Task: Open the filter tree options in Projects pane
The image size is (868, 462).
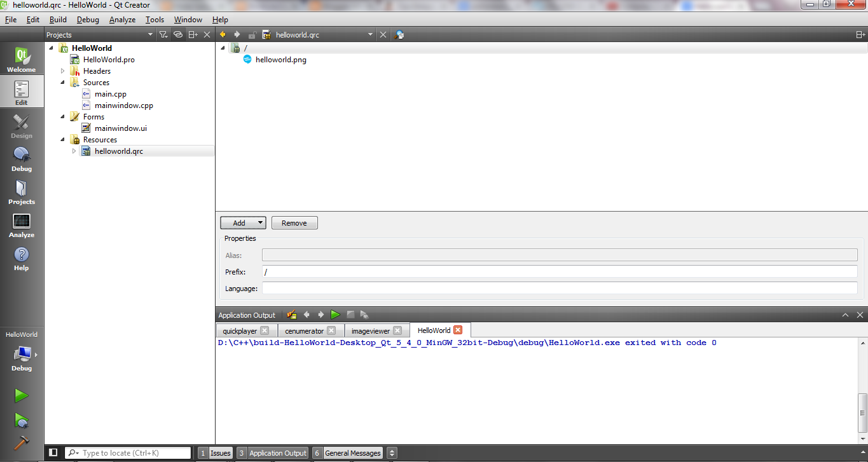Action: tap(163, 34)
